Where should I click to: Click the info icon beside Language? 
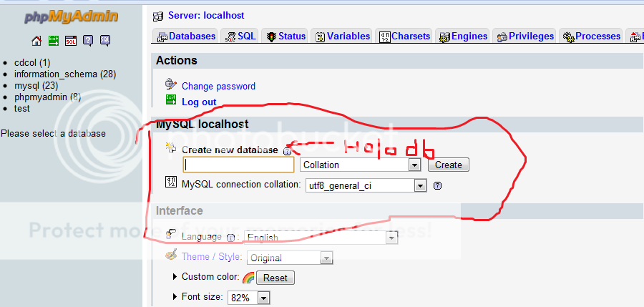[230, 238]
